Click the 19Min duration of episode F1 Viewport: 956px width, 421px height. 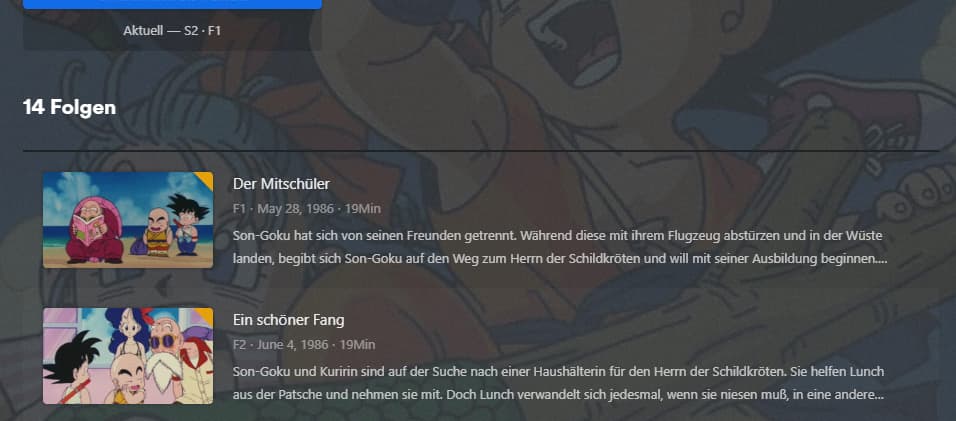click(x=363, y=209)
